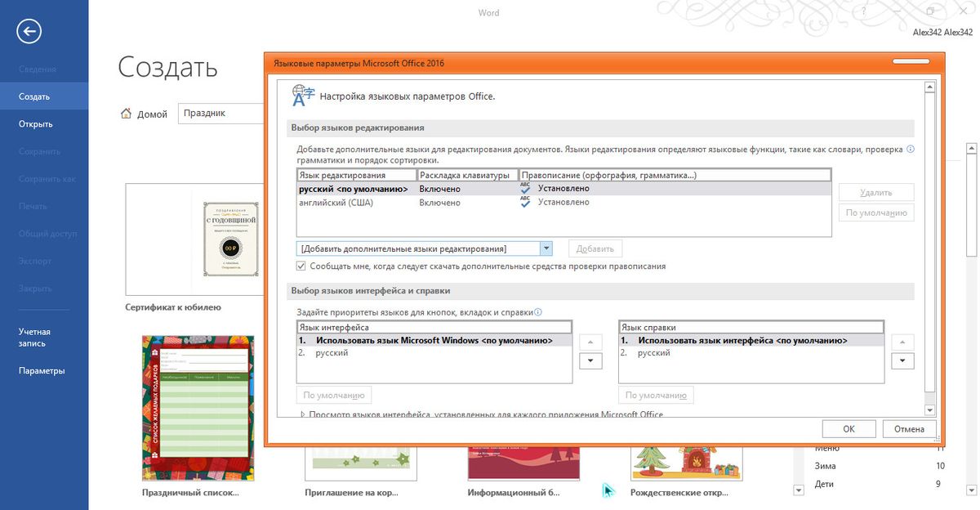Click По умолчанию beside editing languages list
Viewport: 980px width, 510px height.
click(x=876, y=212)
